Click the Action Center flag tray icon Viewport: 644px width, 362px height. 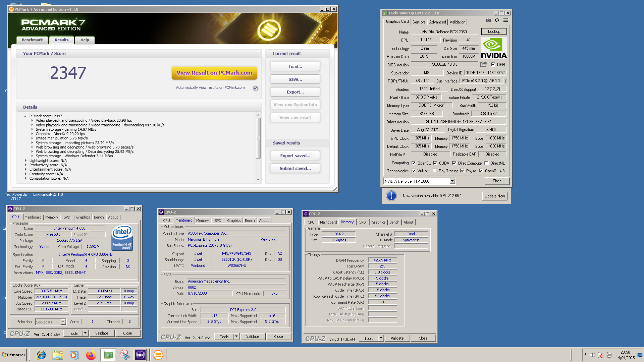pyautogui.click(x=600, y=355)
